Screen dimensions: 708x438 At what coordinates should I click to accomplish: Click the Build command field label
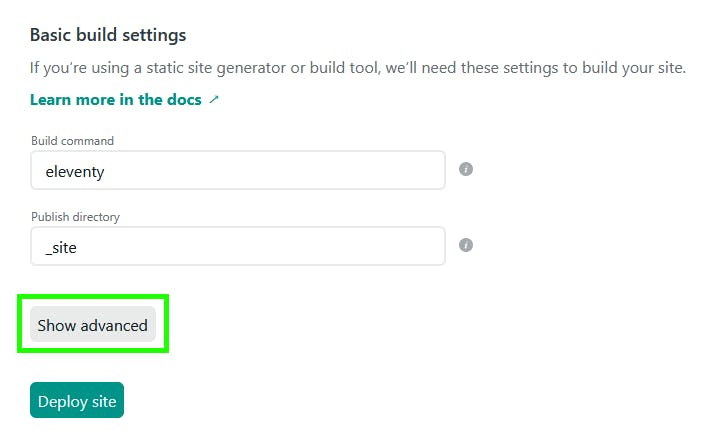point(72,141)
